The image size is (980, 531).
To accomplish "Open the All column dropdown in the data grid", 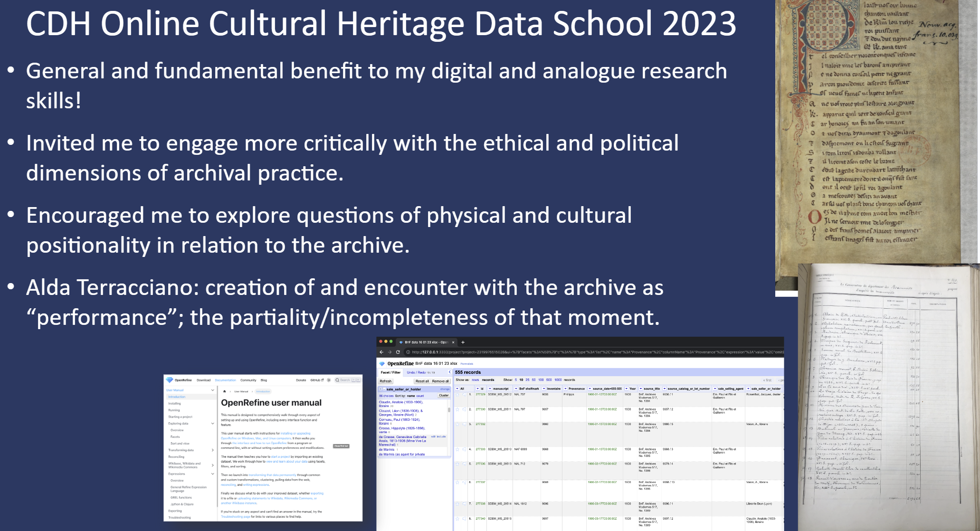I will tap(457, 389).
